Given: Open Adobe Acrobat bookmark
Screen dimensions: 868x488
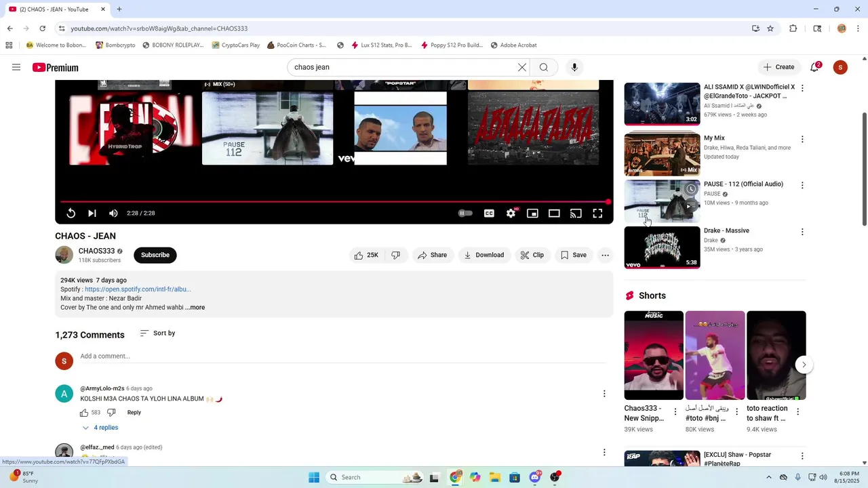Looking at the screenshot, I should pyautogui.click(x=513, y=45).
